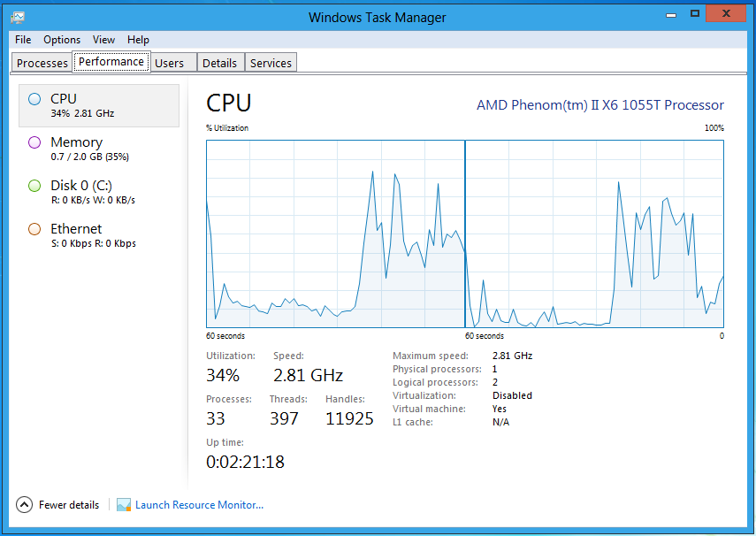Click the Launch Resource Monitor link
The height and width of the screenshot is (536, 756).
click(x=199, y=505)
